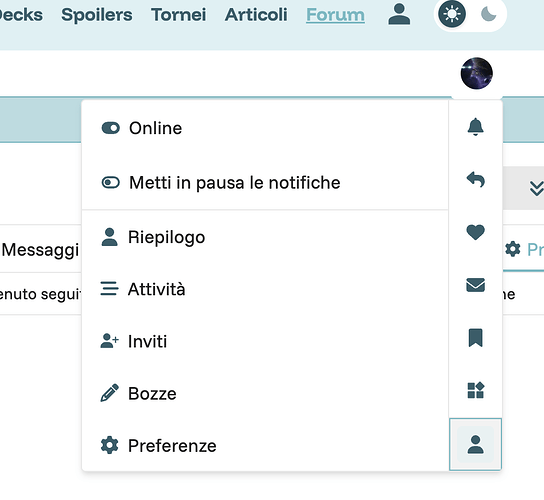Open the notifications bell tab

pos(475,127)
